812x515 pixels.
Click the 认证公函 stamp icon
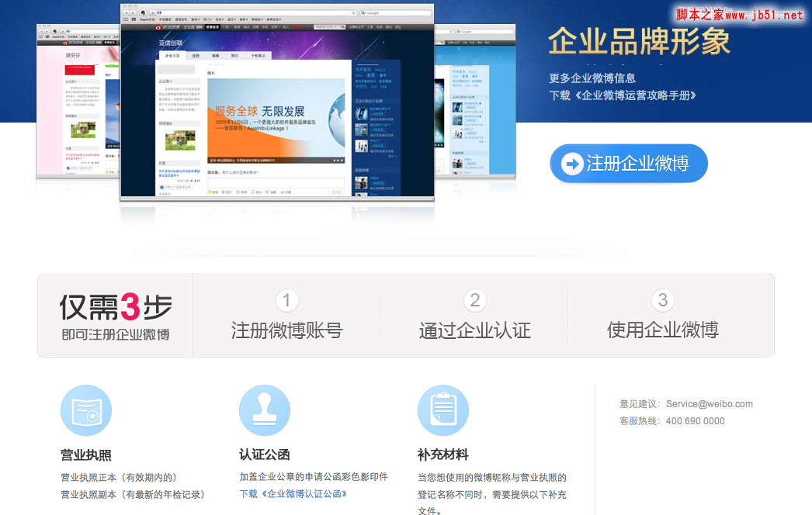(265, 410)
